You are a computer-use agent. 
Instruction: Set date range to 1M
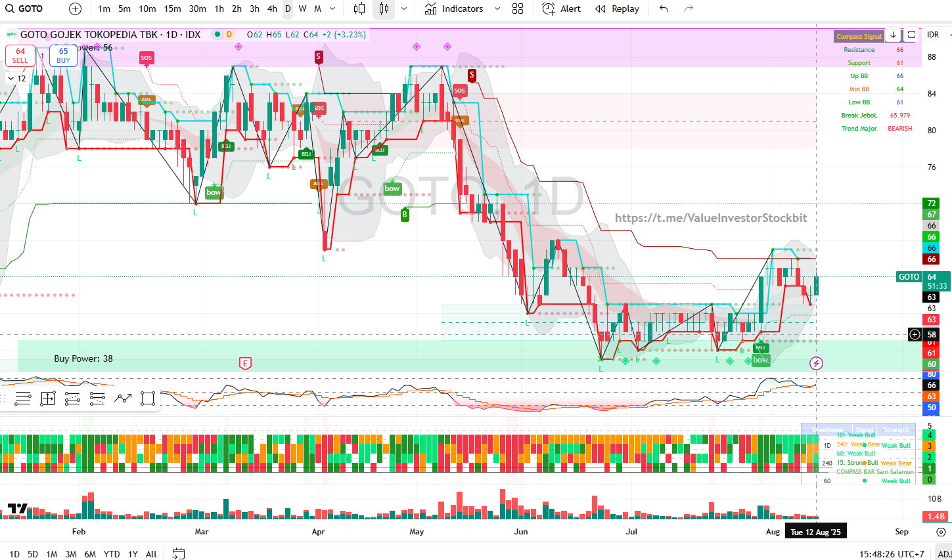click(52, 554)
